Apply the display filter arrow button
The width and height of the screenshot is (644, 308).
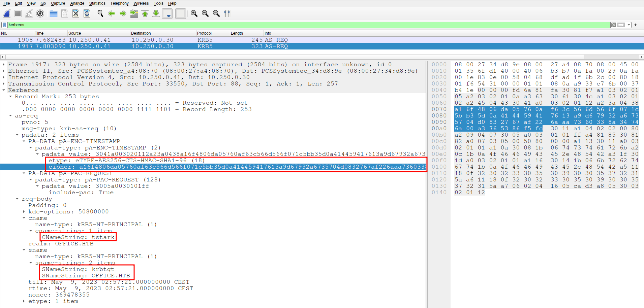621,25
